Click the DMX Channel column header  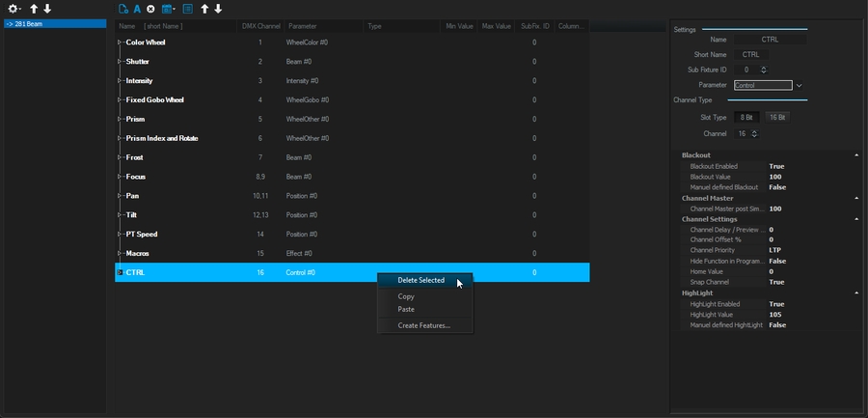pos(259,26)
